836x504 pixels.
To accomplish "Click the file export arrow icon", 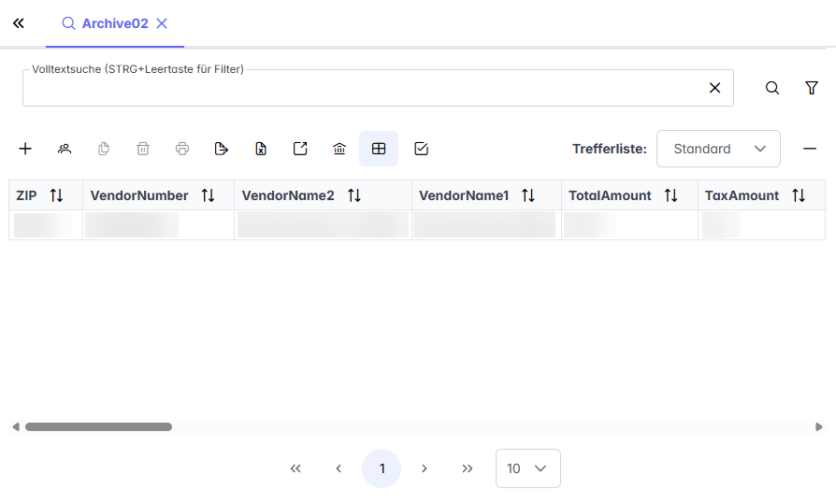I will (x=221, y=149).
